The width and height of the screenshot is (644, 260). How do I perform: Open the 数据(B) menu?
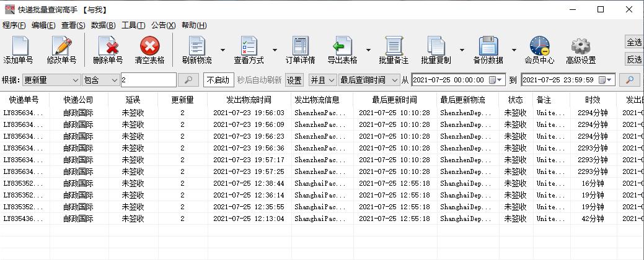(103, 25)
